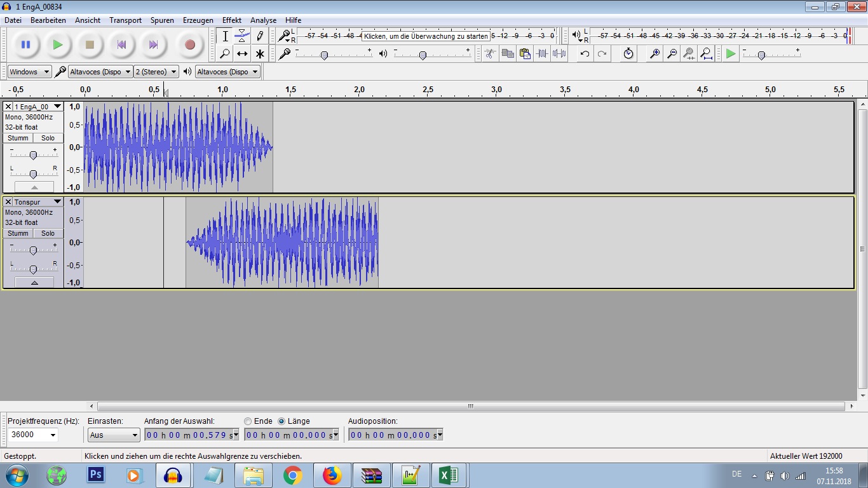Select the Envelope tool

click(242, 36)
